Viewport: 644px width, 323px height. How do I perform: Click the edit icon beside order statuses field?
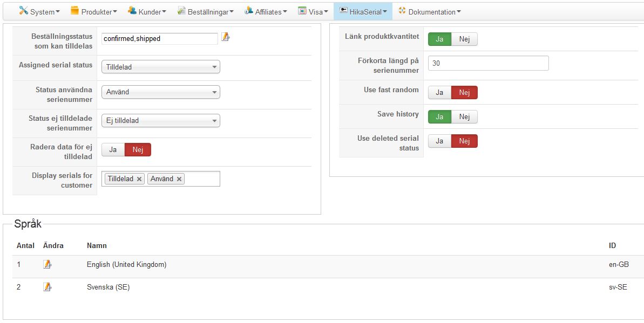(x=226, y=37)
